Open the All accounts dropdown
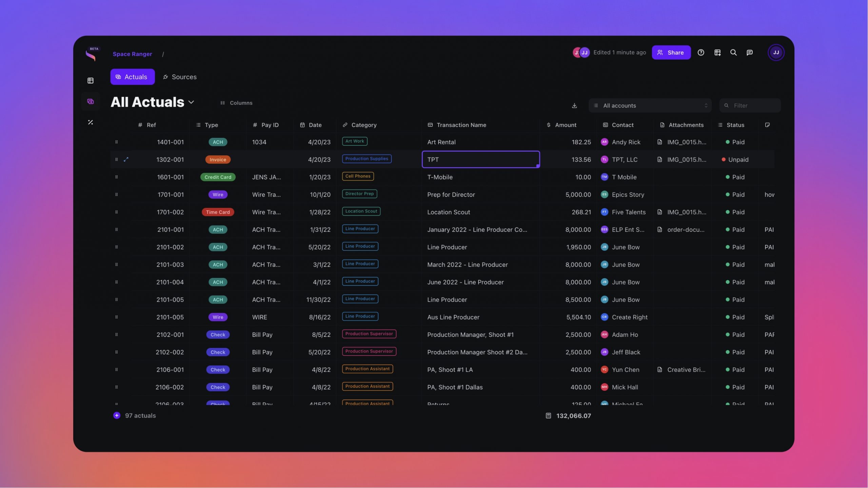The width and height of the screenshot is (868, 488). (650, 106)
